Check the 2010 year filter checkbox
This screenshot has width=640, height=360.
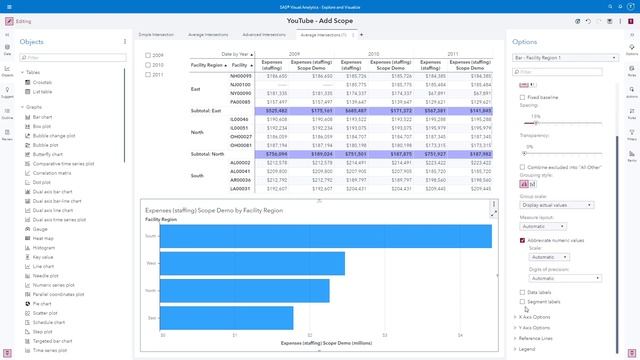pos(148,65)
